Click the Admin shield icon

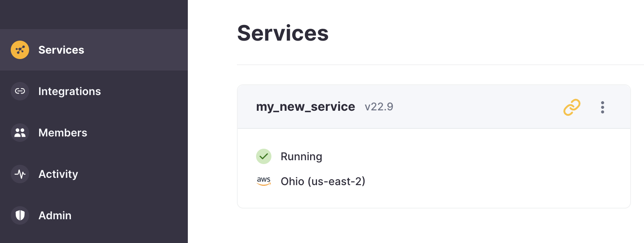pyautogui.click(x=20, y=215)
